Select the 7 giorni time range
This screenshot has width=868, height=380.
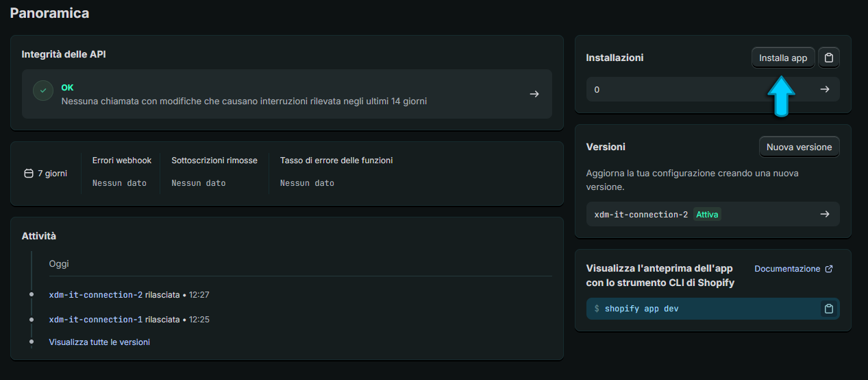tap(45, 174)
